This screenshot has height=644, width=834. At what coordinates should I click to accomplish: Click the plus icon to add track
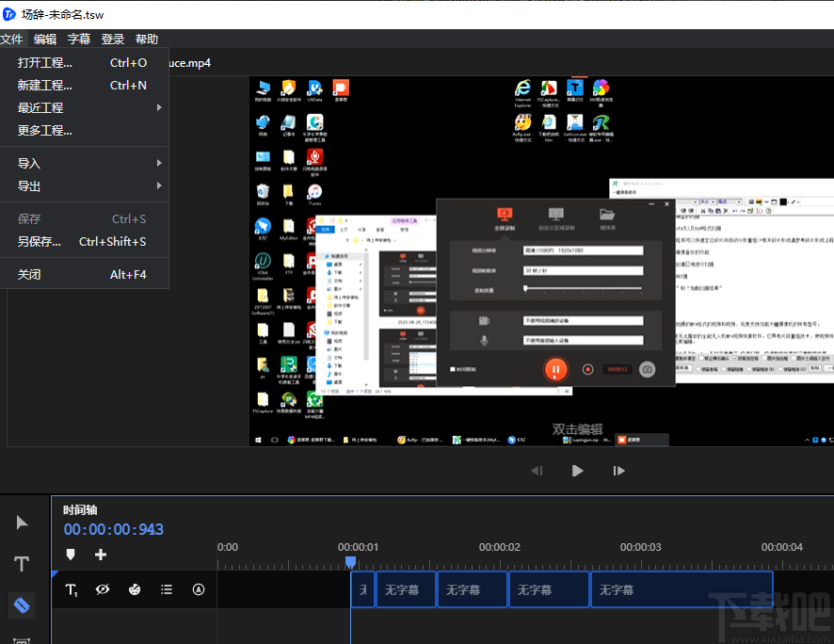pos(101,555)
